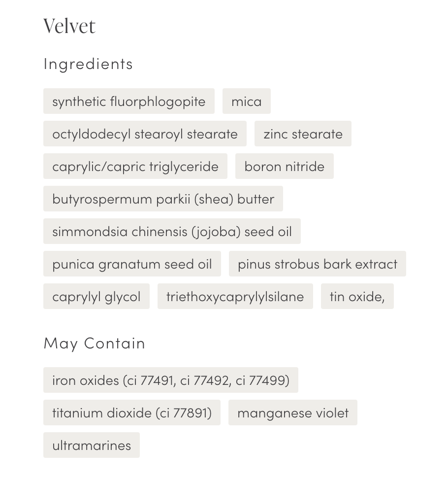448x481 pixels.
Task: Select the triethoxycaprylylsilane tag
Action: pos(235,296)
